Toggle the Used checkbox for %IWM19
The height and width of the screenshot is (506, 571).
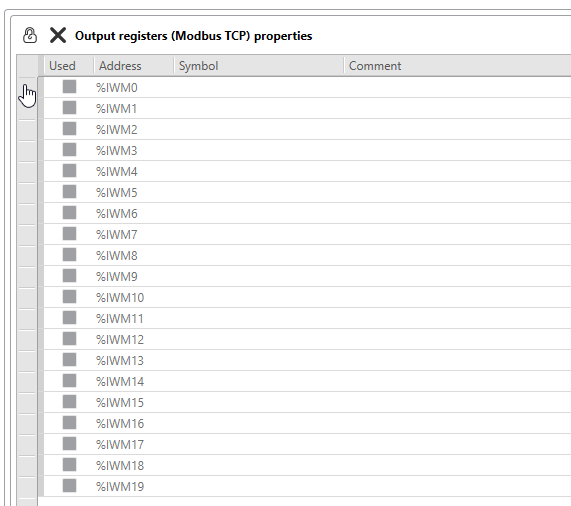(69, 486)
